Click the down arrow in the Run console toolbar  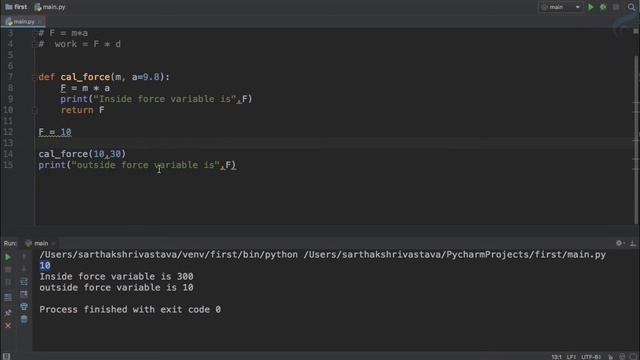[24, 269]
